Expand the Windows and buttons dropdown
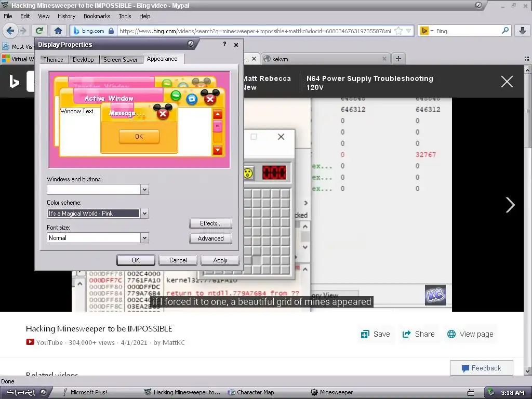Viewport: 532px width, 399px height. click(x=144, y=189)
